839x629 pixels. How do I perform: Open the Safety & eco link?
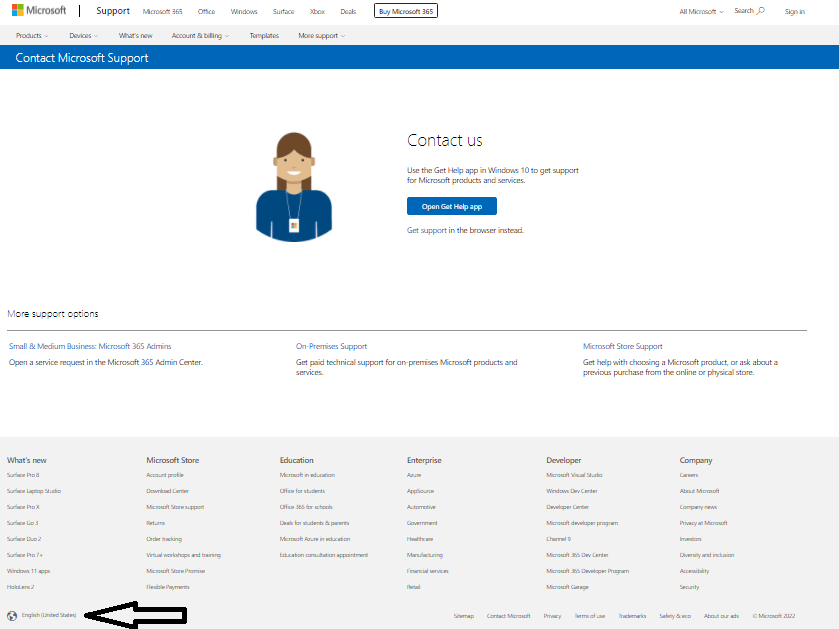675,616
